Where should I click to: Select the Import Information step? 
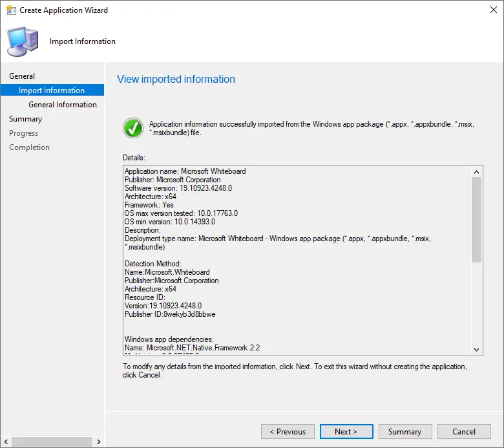pos(52,91)
